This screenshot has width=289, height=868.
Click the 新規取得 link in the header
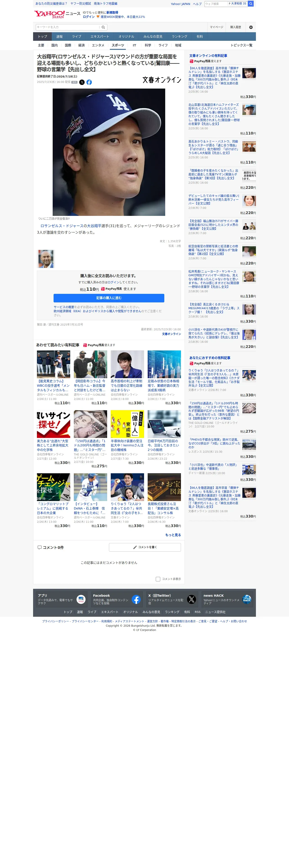pos(112,12)
